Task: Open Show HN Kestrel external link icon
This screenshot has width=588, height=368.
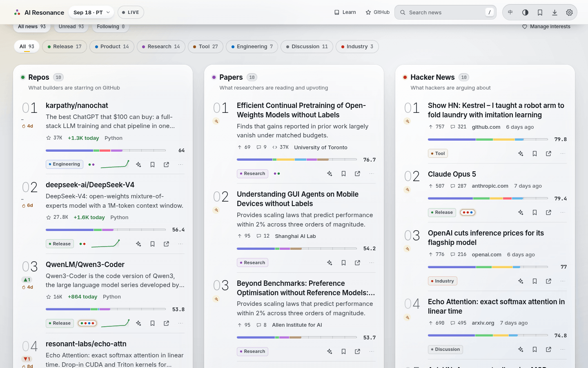Action: [548, 153]
